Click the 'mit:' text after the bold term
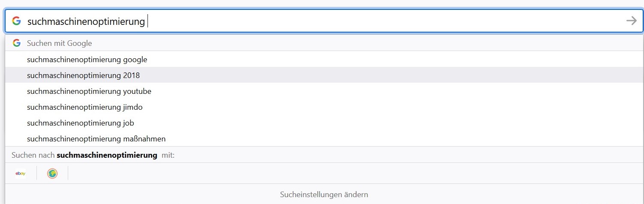The width and height of the screenshot is (644, 204). click(168, 155)
